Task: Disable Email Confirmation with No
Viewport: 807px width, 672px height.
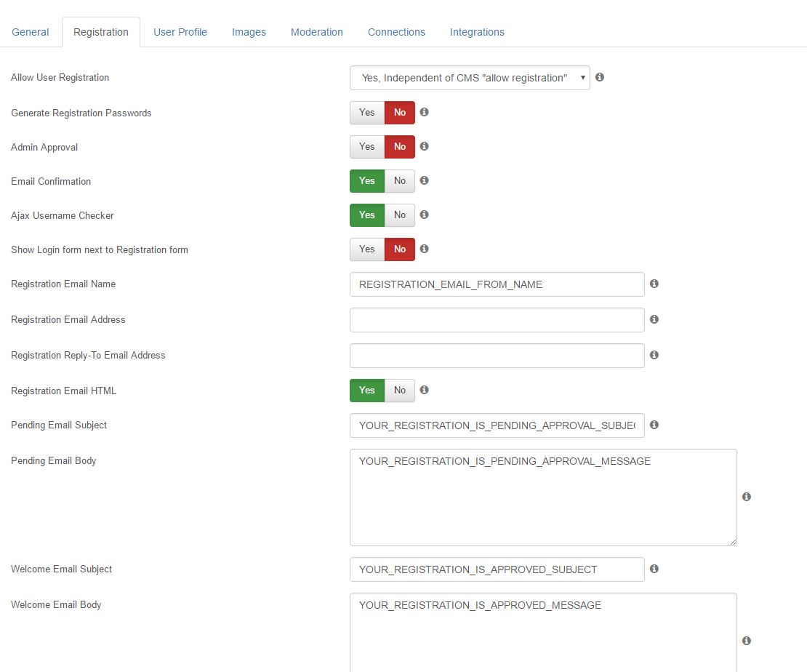Action: 400,181
